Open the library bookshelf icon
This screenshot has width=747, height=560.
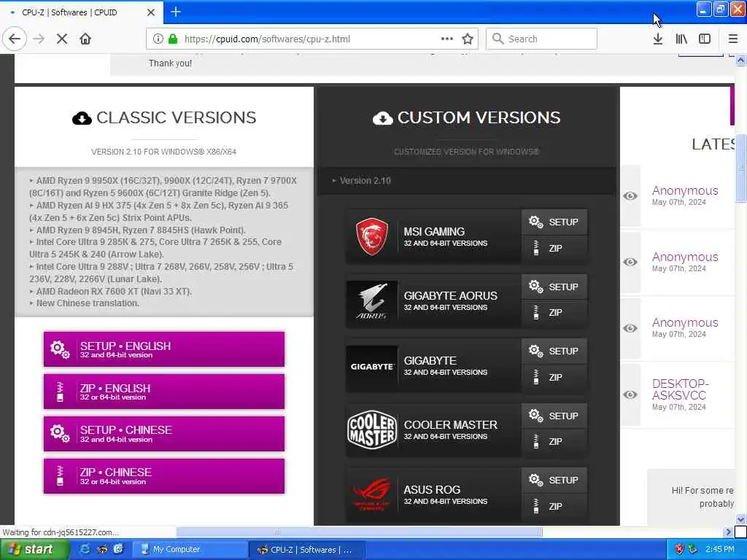pos(681,39)
